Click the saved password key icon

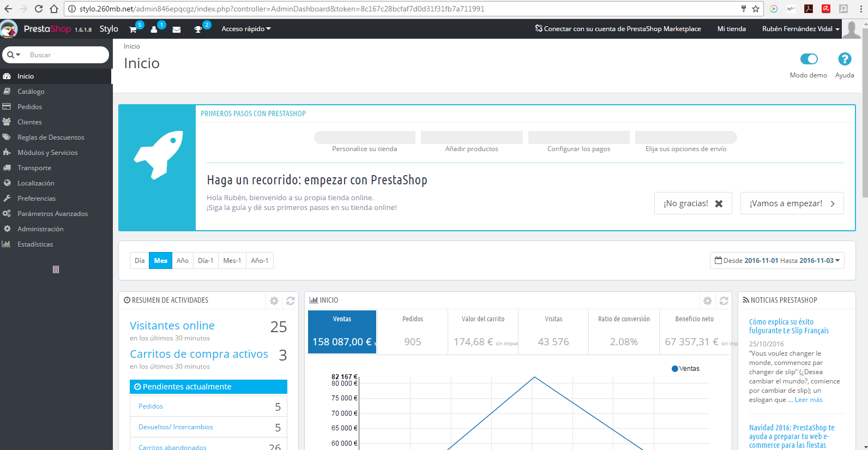click(x=743, y=9)
